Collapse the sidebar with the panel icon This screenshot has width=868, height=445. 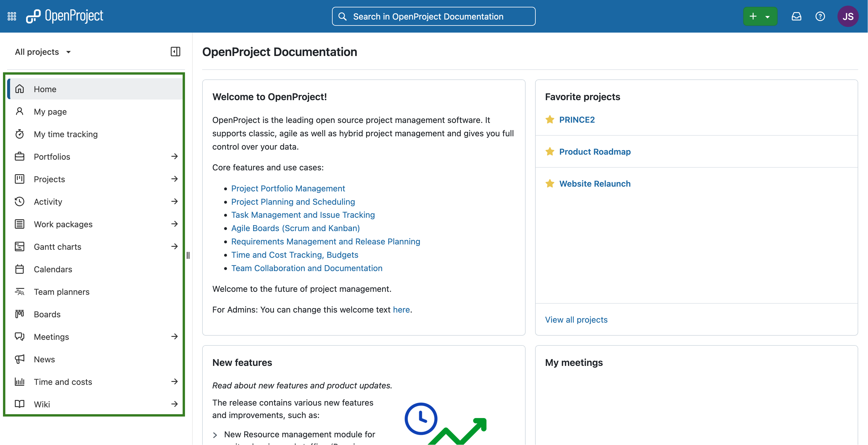click(175, 52)
